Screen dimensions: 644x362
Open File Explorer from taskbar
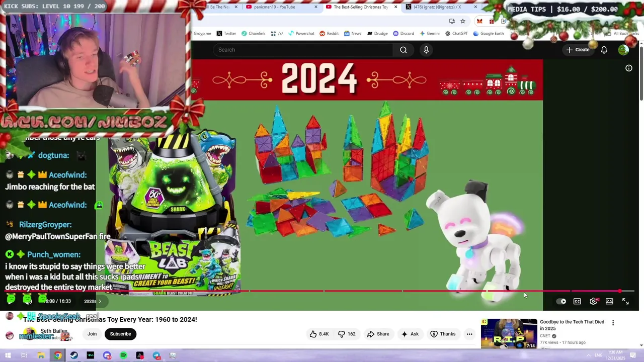coord(41,355)
